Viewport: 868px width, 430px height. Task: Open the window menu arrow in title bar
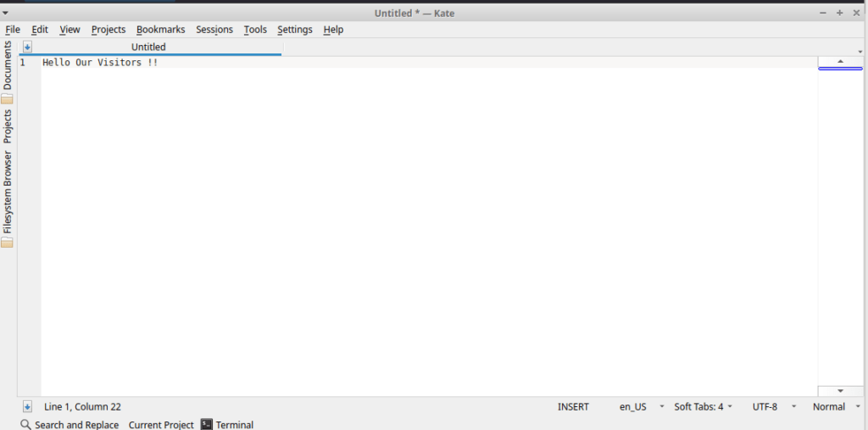click(5, 12)
